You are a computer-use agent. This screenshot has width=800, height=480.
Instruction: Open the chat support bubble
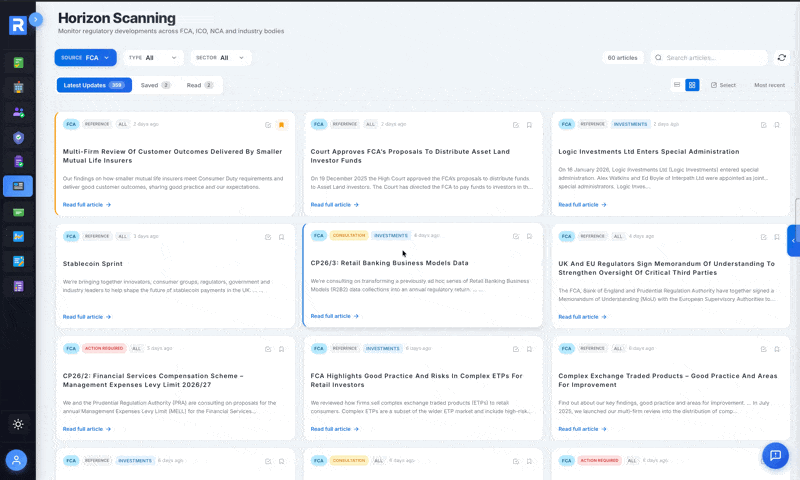pyautogui.click(x=776, y=455)
